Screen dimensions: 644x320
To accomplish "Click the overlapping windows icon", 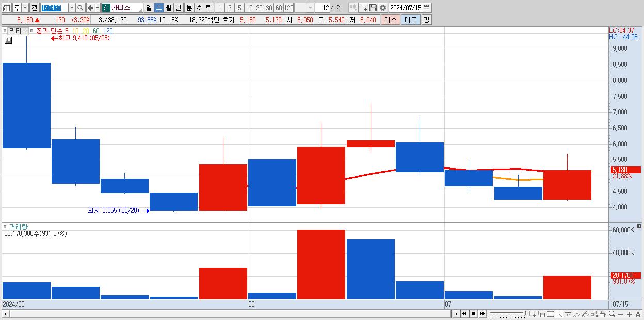I will tap(542, 314).
